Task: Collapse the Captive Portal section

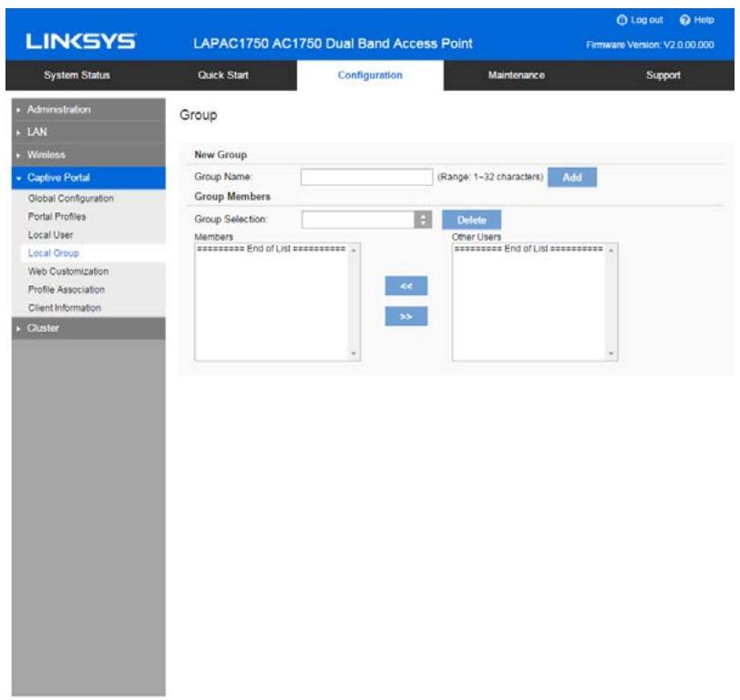Action: coord(88,178)
